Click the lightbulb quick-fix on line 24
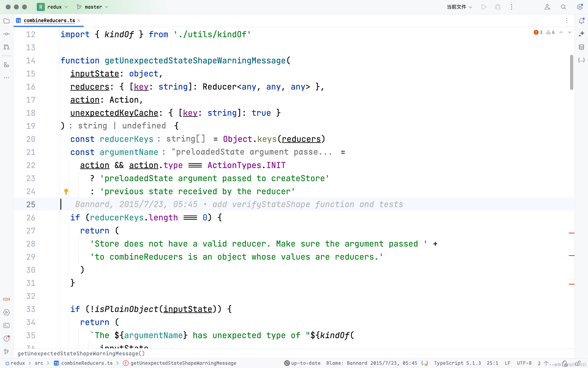Viewport: 588px width, 368px height. coord(66,192)
